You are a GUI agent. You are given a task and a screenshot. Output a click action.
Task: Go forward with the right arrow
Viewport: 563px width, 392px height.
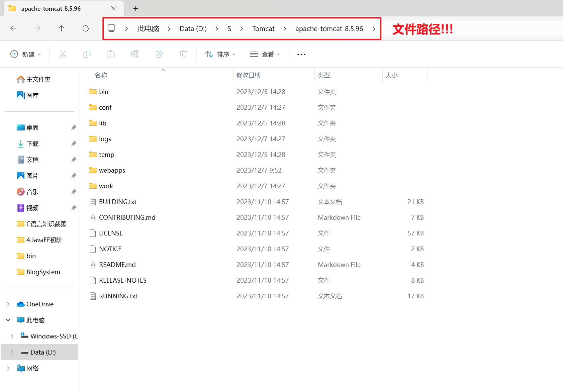click(x=37, y=28)
